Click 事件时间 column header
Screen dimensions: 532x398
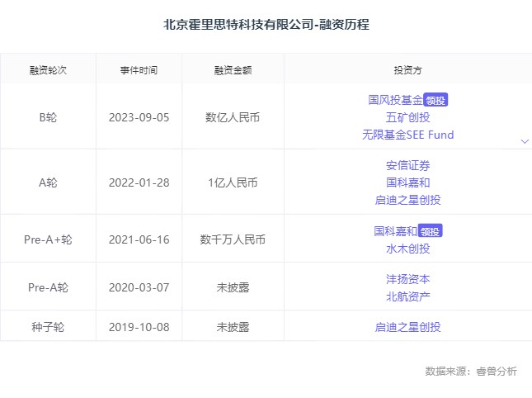139,69
